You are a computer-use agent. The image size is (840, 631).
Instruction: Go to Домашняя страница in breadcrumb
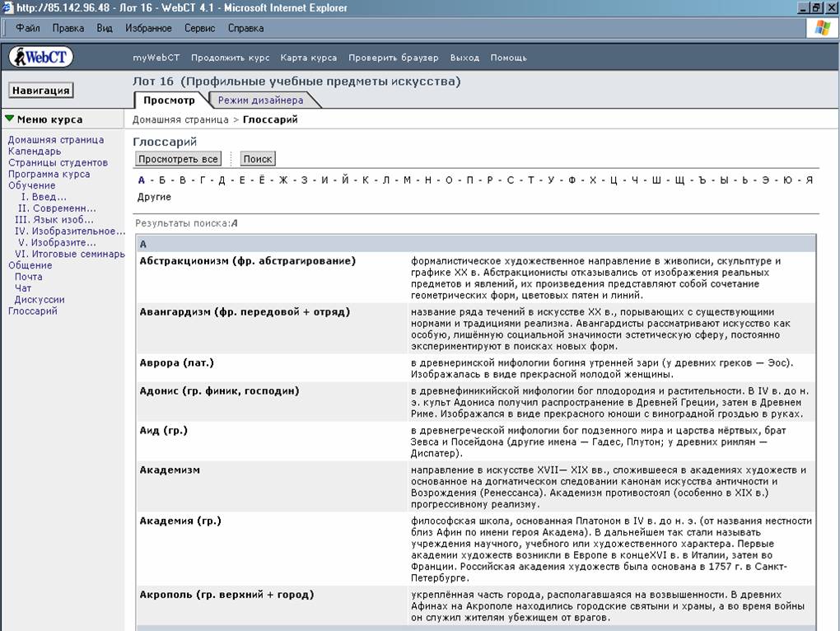point(180,119)
